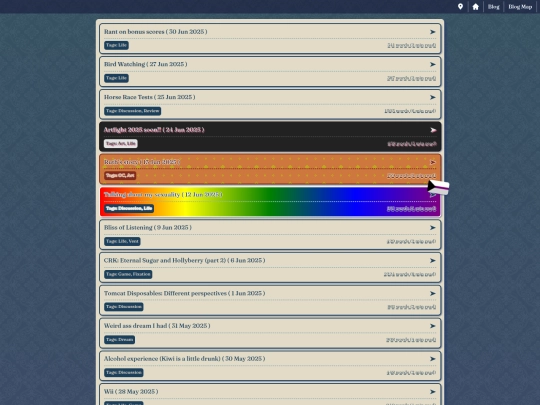Image resolution: width=540 pixels, height=405 pixels.
Task: Open Rant on bonus scores post title
Action: [x=156, y=32]
